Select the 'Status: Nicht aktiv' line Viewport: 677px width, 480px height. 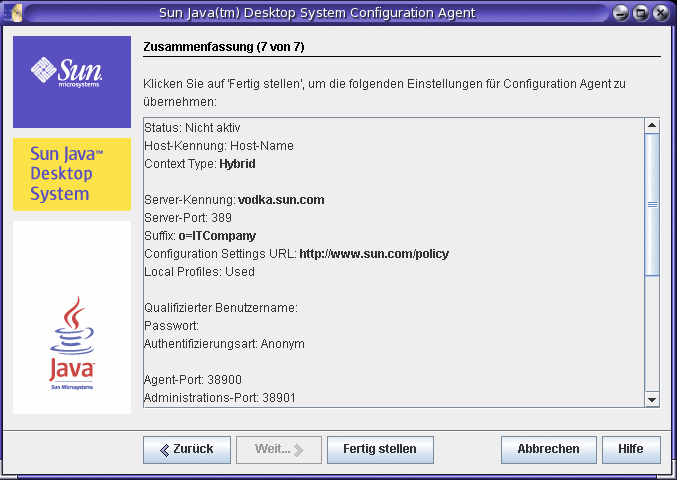pos(192,128)
